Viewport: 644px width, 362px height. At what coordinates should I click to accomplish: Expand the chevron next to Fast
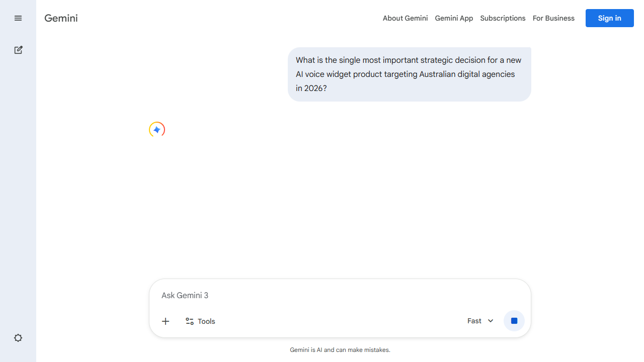pos(491,321)
